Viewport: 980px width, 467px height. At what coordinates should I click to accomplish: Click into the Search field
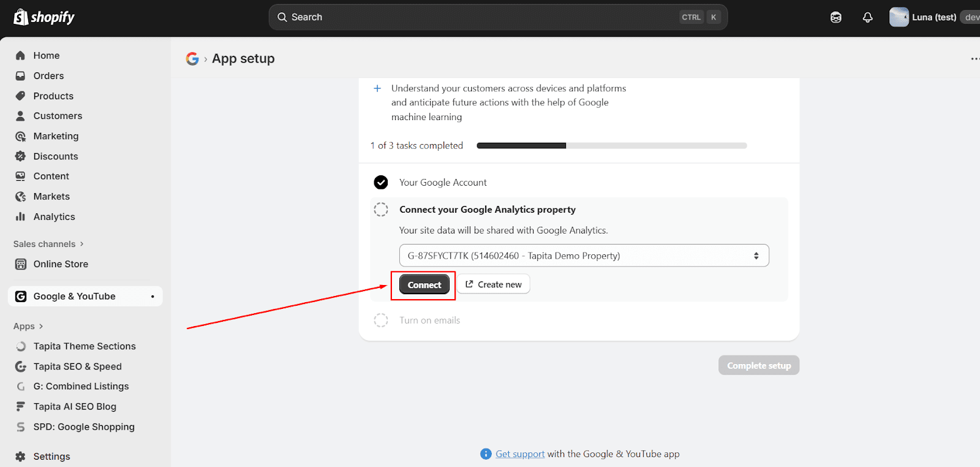point(498,17)
